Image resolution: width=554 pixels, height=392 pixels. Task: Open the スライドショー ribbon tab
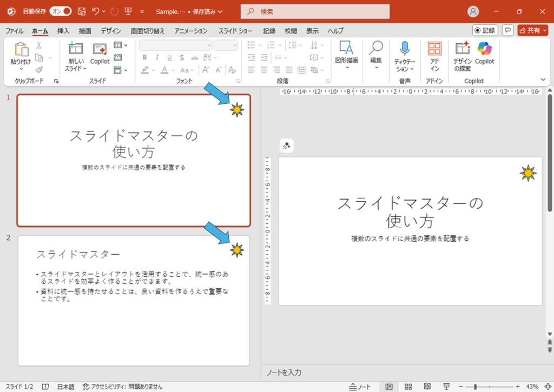pyautogui.click(x=235, y=31)
